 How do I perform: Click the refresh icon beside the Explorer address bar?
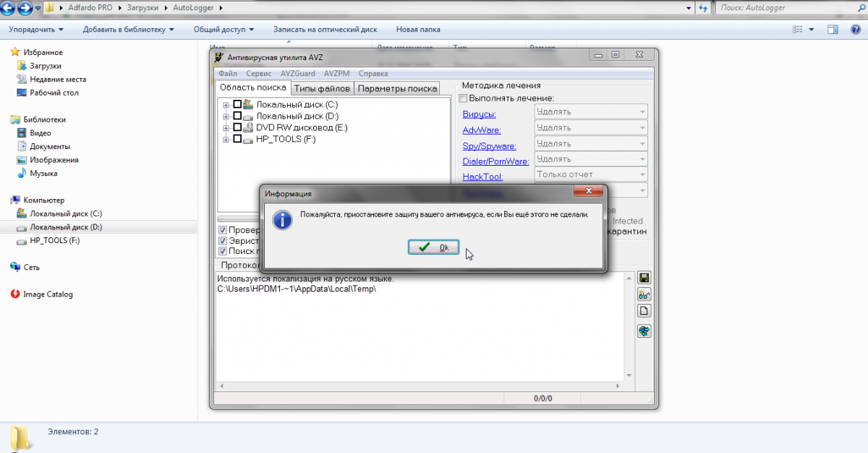pyautogui.click(x=702, y=8)
